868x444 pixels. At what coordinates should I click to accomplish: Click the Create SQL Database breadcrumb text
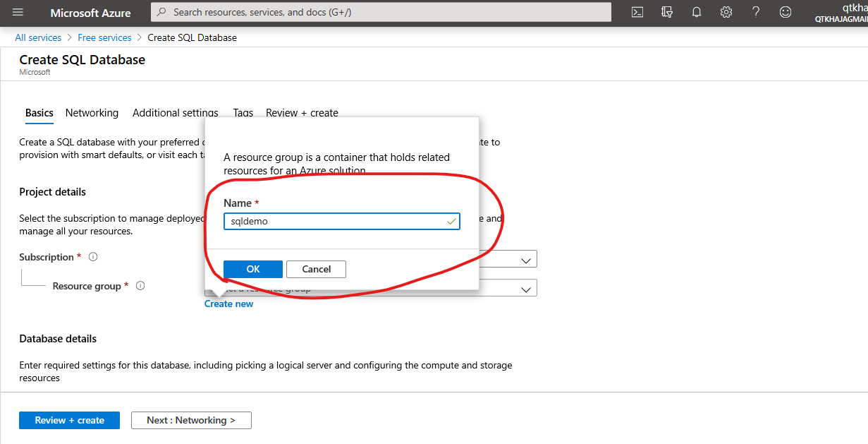(192, 37)
